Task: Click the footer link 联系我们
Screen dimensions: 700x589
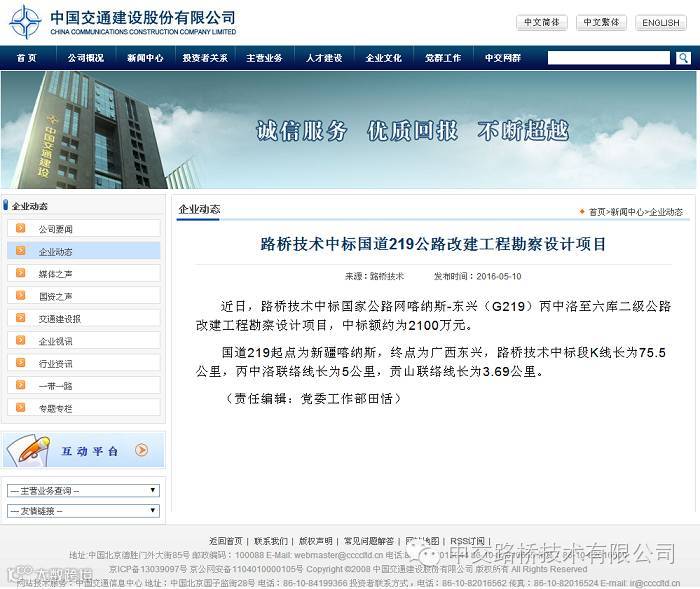Action: tap(271, 541)
